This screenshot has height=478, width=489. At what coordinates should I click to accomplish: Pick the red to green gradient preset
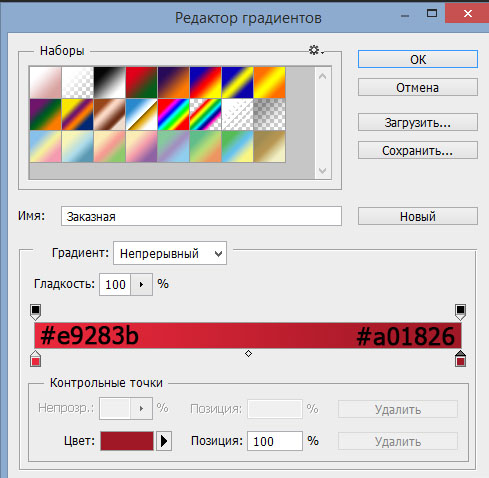pyautogui.click(x=142, y=82)
